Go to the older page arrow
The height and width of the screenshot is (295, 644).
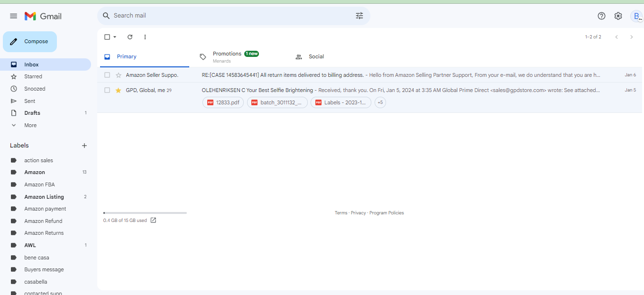click(x=631, y=37)
